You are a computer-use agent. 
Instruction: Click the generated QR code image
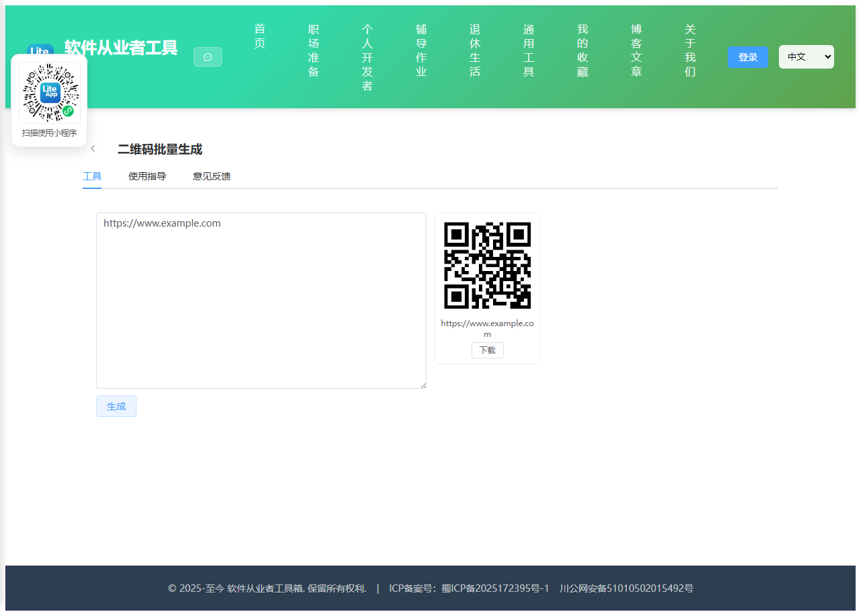point(488,265)
